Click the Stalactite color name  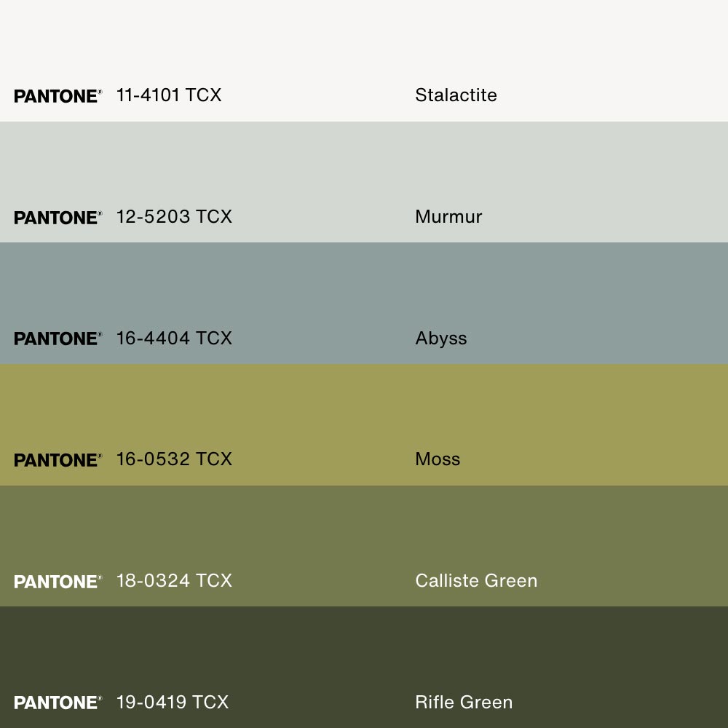point(456,95)
